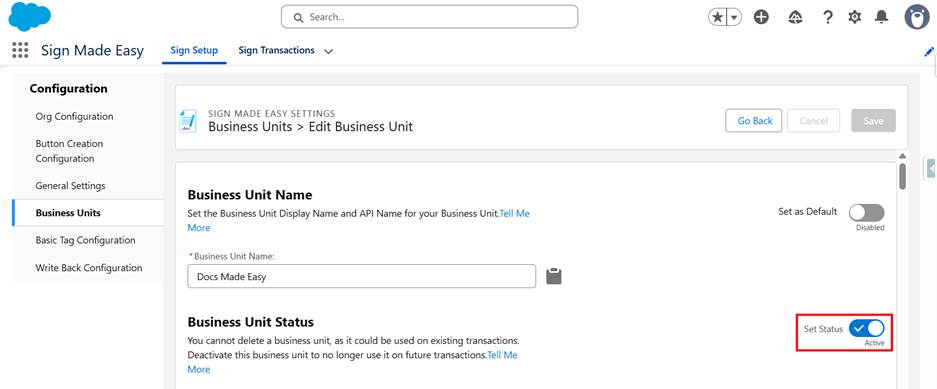Open Write Back Configuration in sidebar
The height and width of the screenshot is (389, 937).
pyautogui.click(x=88, y=268)
